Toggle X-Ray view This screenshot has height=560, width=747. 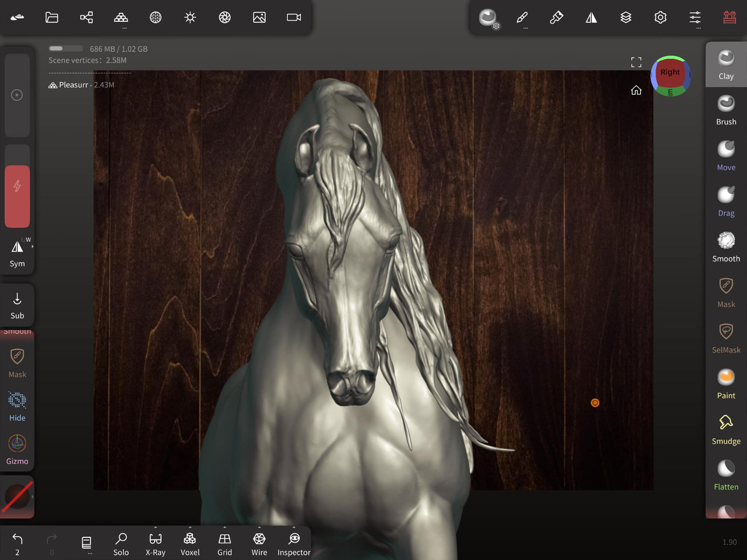[x=156, y=544]
